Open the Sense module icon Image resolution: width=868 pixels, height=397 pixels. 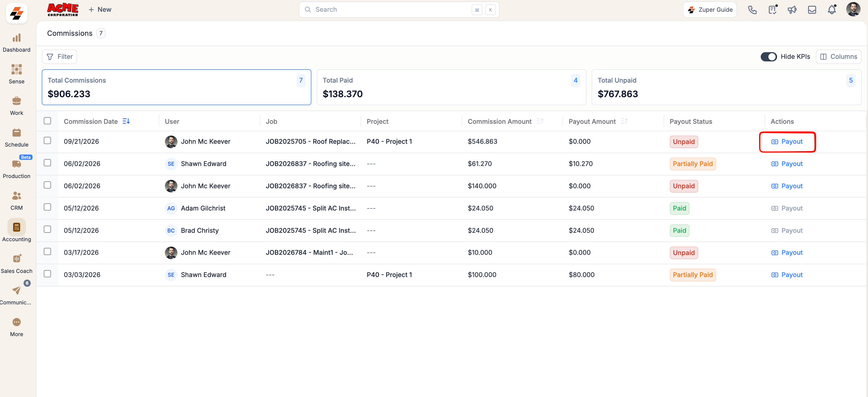16,69
